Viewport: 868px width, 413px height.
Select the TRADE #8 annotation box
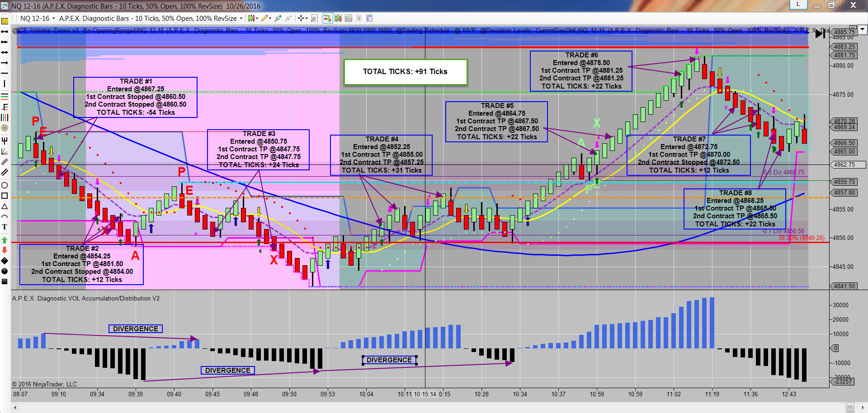735,209
